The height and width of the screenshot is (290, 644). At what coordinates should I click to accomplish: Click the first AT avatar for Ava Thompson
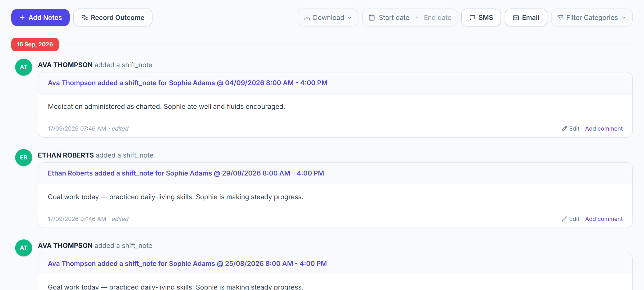click(x=23, y=67)
